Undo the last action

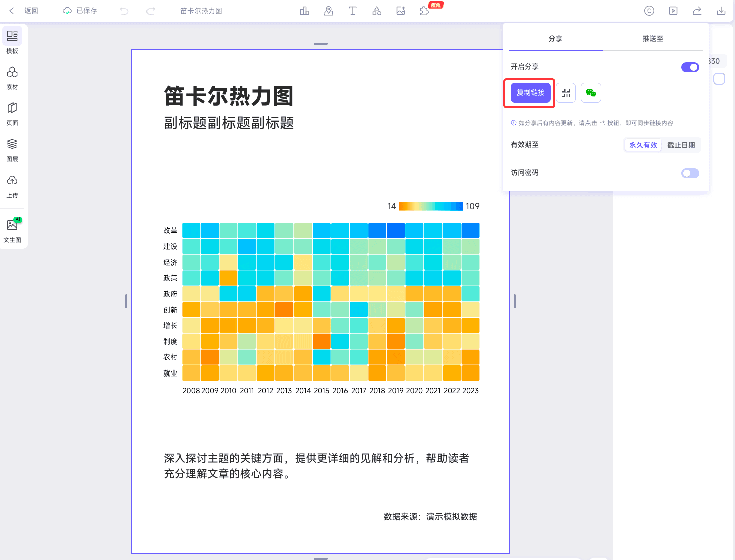[x=124, y=11]
